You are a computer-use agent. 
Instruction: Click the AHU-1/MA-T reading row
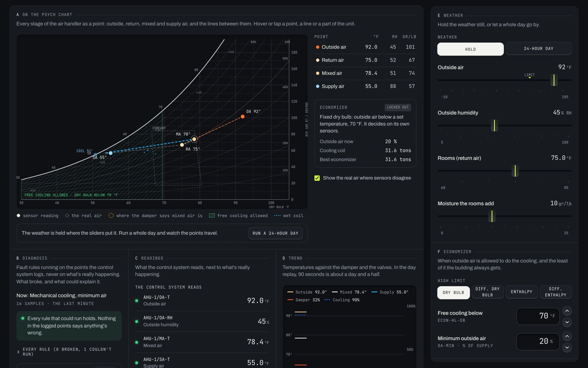pyautogui.click(x=202, y=342)
